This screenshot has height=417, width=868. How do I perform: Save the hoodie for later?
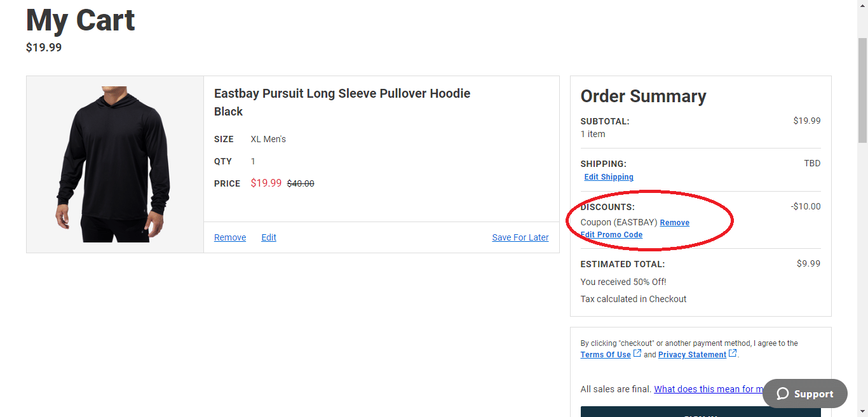[520, 237]
